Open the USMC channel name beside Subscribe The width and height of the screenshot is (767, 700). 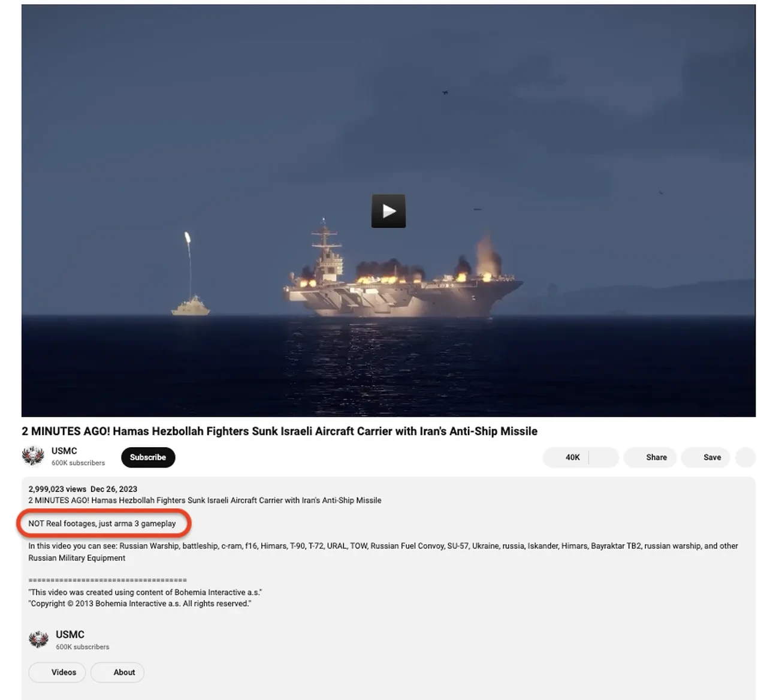coord(64,451)
